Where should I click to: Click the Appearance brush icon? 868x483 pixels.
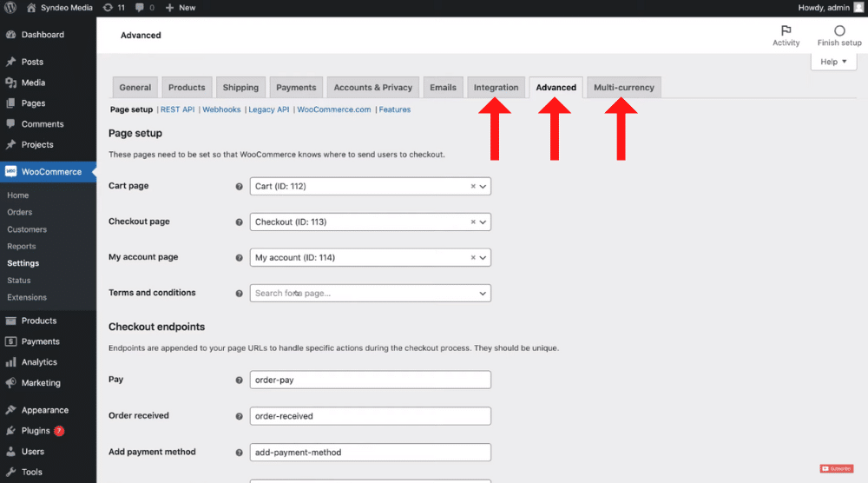click(10, 410)
